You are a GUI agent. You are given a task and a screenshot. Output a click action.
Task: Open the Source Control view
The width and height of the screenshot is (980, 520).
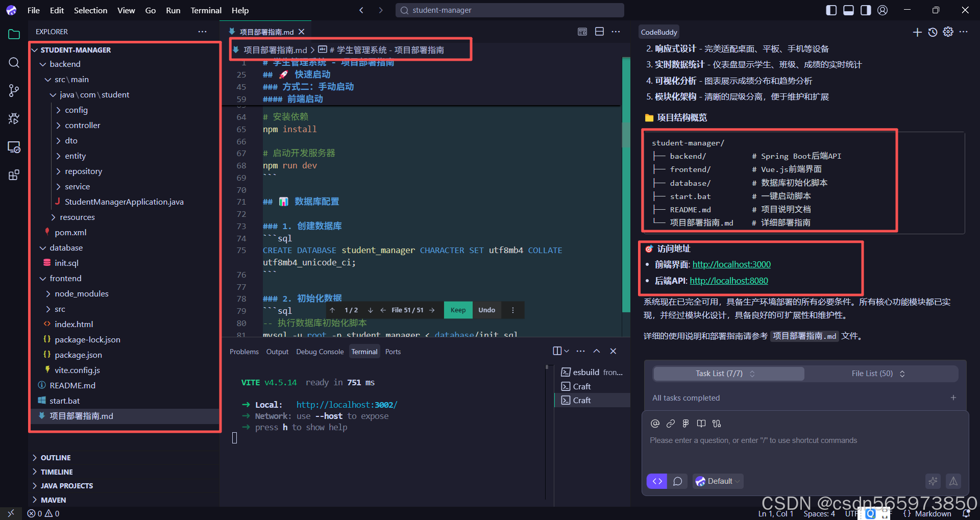coord(14,91)
